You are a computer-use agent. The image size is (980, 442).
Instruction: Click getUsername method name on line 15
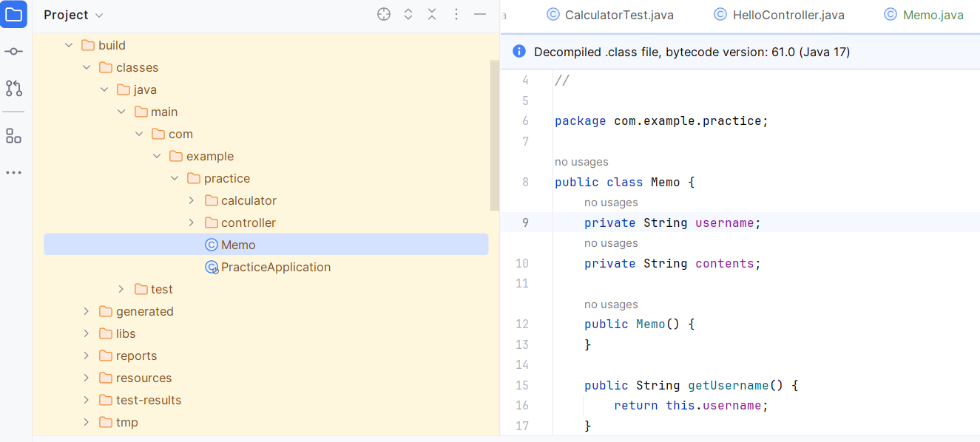(x=729, y=385)
